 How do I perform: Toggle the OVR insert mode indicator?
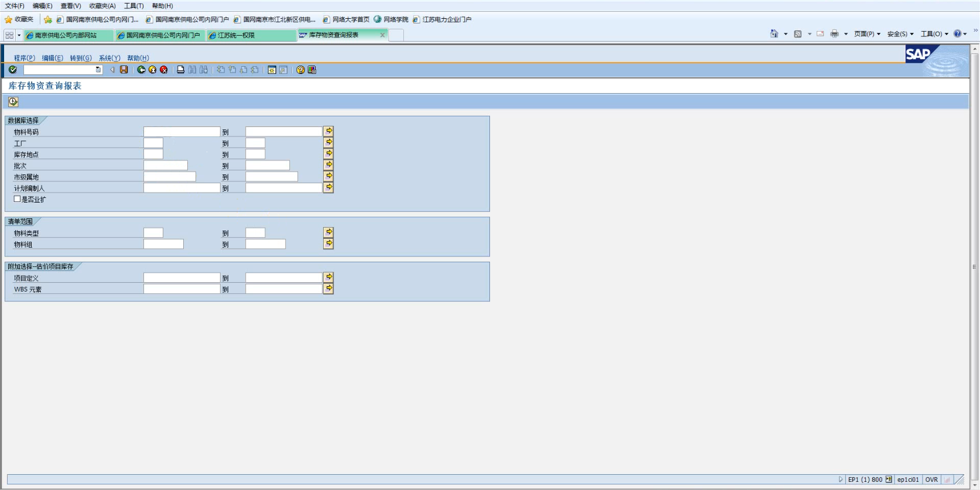click(931, 479)
